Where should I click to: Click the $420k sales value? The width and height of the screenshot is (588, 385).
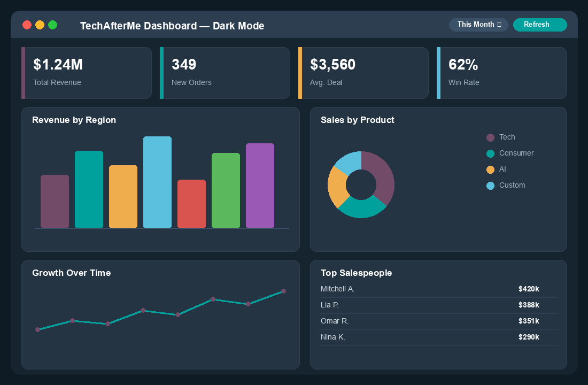click(529, 289)
